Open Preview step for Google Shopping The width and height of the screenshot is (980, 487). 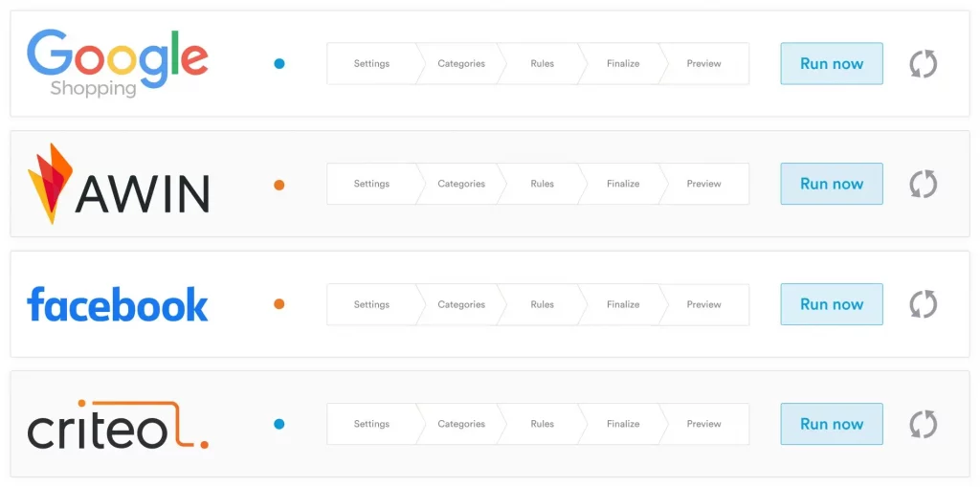click(703, 63)
